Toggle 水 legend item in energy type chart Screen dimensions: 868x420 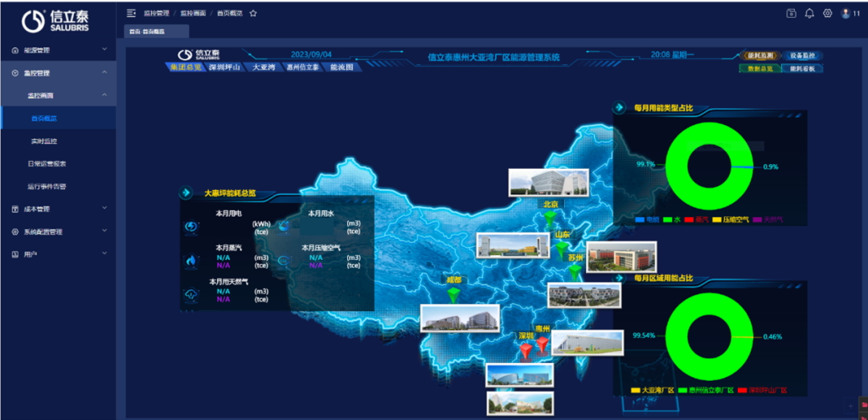pyautogui.click(x=673, y=219)
